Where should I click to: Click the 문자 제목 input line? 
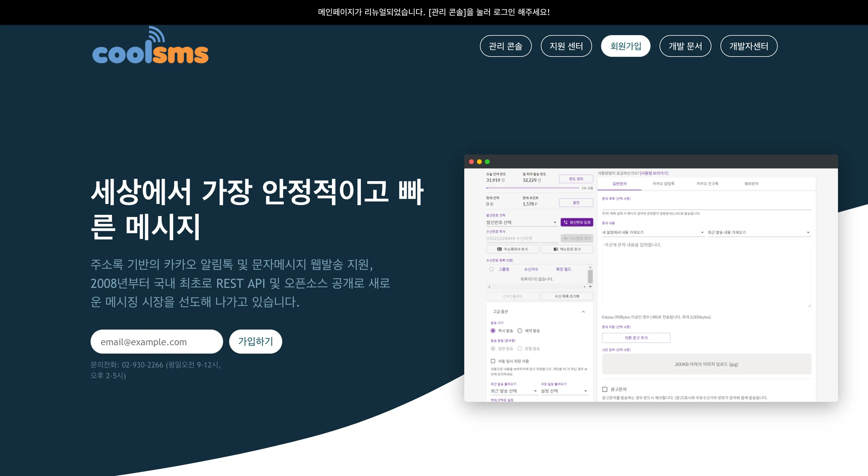(707, 205)
